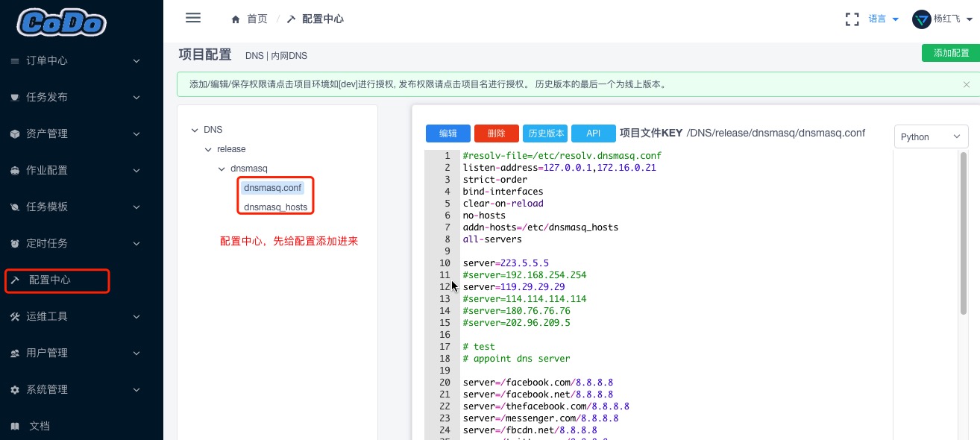
Task: Click the 用户管理 people icon
Action: pyautogui.click(x=15, y=353)
